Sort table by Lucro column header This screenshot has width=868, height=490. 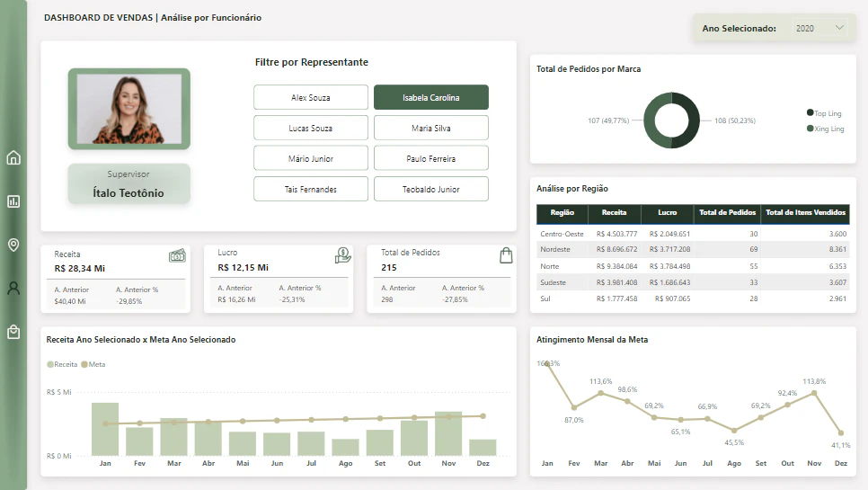pyautogui.click(x=667, y=212)
